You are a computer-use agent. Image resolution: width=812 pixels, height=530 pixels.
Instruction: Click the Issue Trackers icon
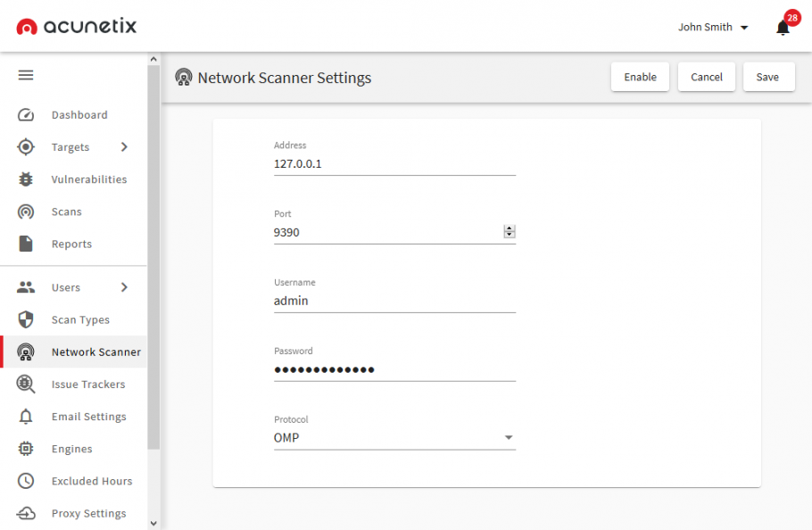(x=26, y=385)
